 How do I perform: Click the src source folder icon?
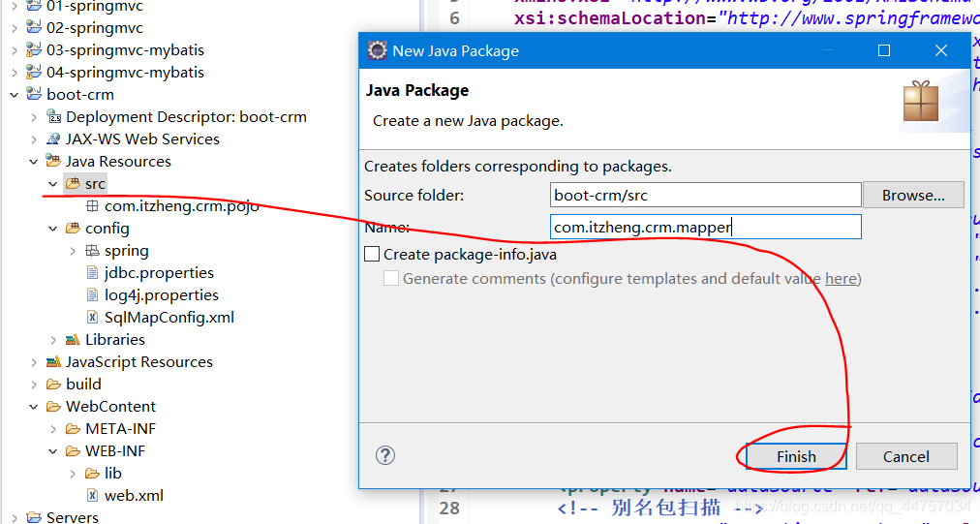pyautogui.click(x=74, y=184)
